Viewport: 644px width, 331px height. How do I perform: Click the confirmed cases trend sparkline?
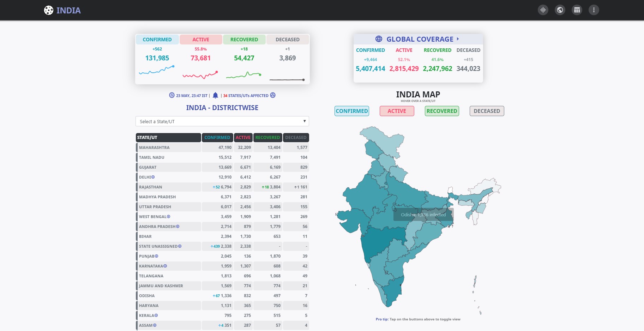tap(157, 70)
